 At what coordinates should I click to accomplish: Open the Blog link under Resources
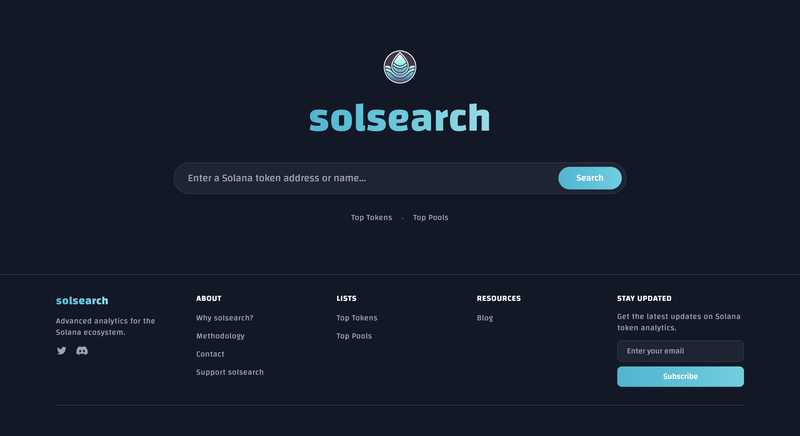pyautogui.click(x=485, y=318)
